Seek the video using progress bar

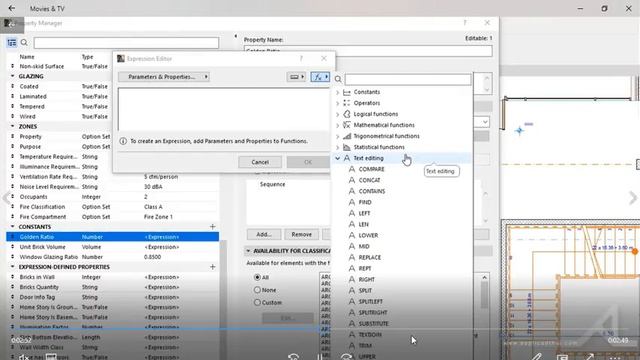tap(320, 329)
